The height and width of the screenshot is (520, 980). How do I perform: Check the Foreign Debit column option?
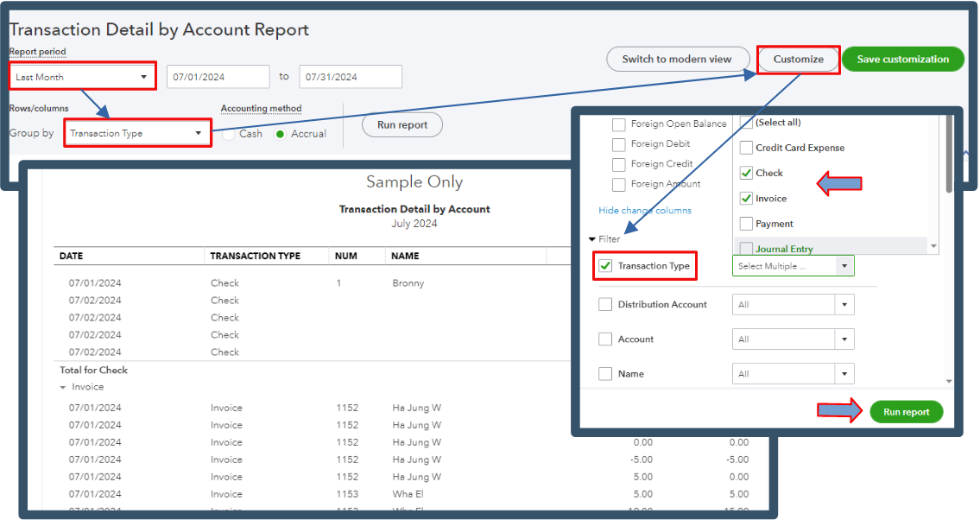click(x=618, y=144)
